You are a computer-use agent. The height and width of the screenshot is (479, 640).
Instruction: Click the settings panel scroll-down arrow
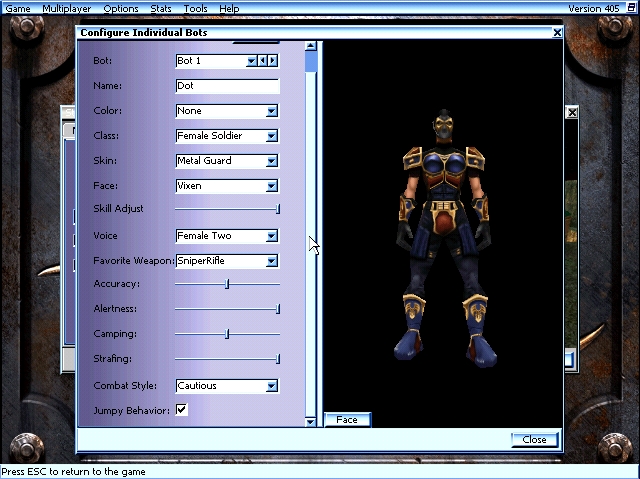click(x=310, y=422)
